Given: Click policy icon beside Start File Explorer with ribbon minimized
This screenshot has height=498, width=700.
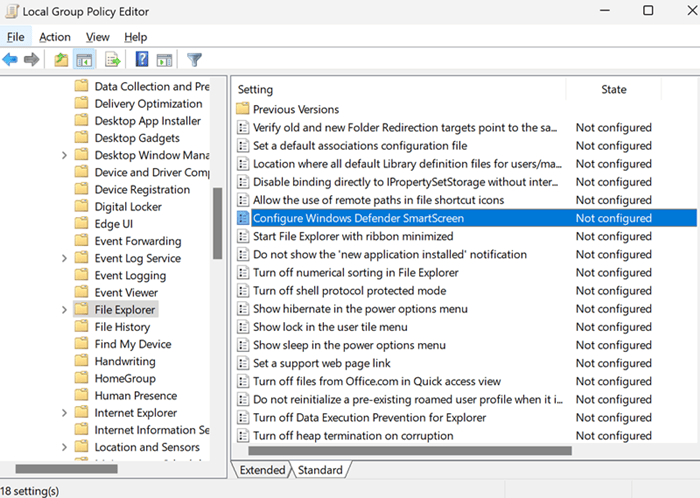Looking at the screenshot, I should (x=243, y=236).
